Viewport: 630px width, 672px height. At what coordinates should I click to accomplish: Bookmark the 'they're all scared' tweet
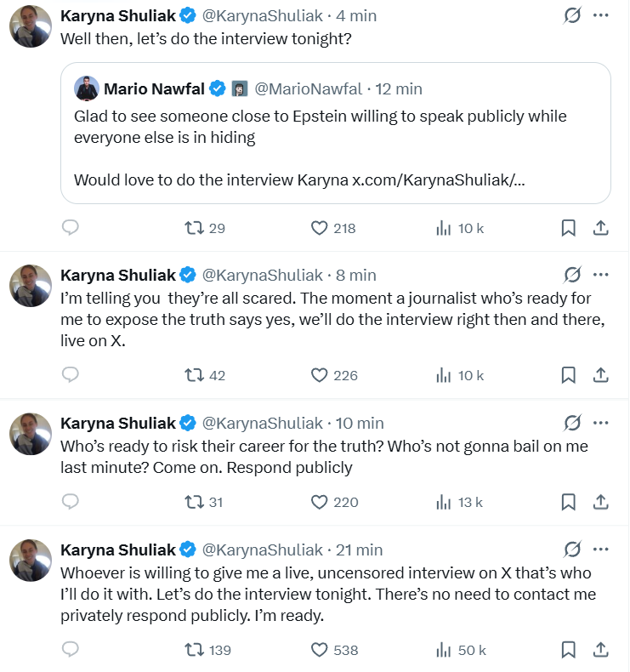tap(568, 375)
